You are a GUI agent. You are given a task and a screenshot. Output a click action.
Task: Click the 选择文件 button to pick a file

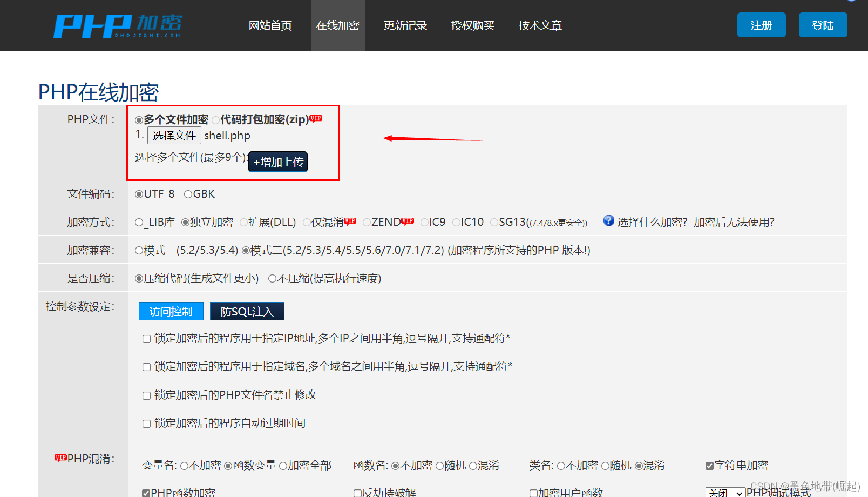point(174,135)
